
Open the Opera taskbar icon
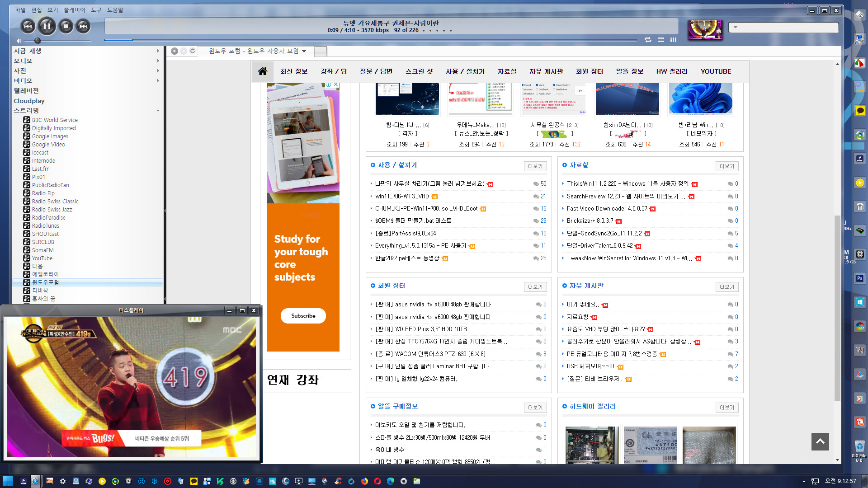tap(377, 481)
